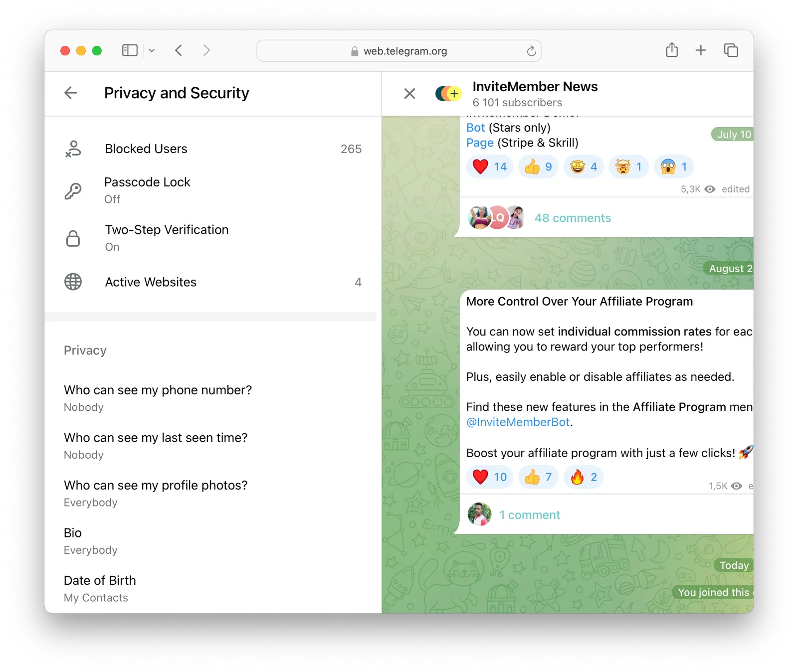Screen dimensions: 798x672
Task: Click the Active Websites count 4
Action: [x=358, y=282]
